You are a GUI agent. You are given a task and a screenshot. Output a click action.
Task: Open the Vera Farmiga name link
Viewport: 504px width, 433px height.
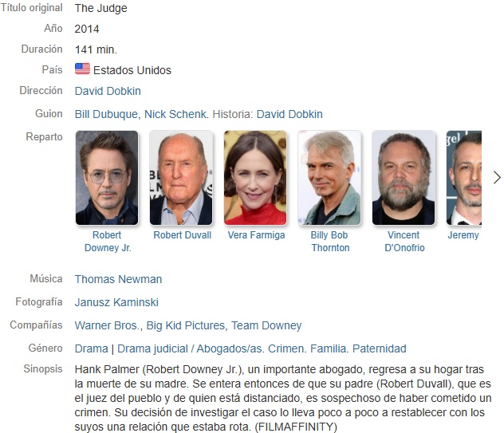[256, 235]
